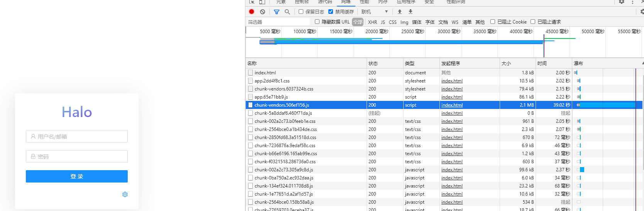This screenshot has height=211, width=644.
Task: Sort by Name (名称) column header
Action: click(306, 63)
